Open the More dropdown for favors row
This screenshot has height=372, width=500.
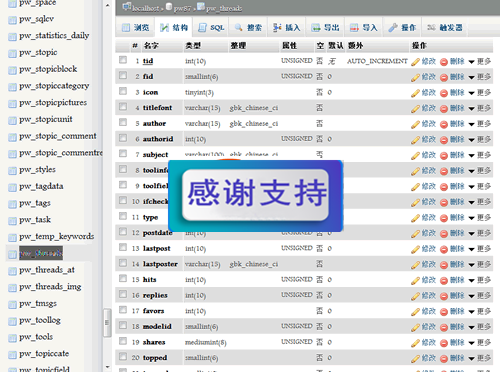(480, 311)
